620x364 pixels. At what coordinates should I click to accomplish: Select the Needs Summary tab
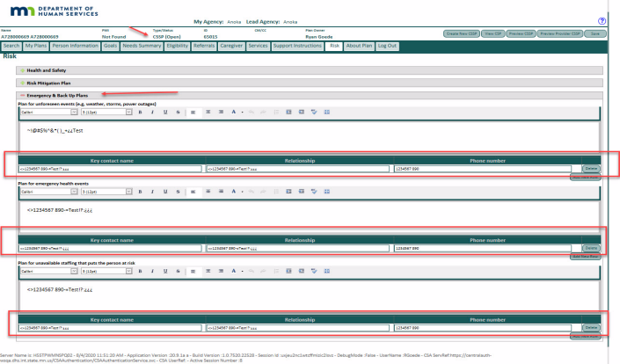[x=142, y=46]
